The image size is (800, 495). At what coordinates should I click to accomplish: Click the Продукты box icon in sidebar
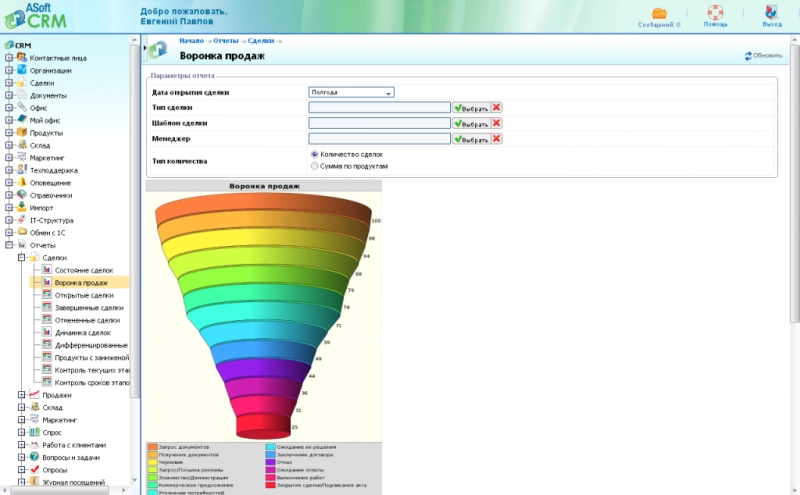coord(21,133)
